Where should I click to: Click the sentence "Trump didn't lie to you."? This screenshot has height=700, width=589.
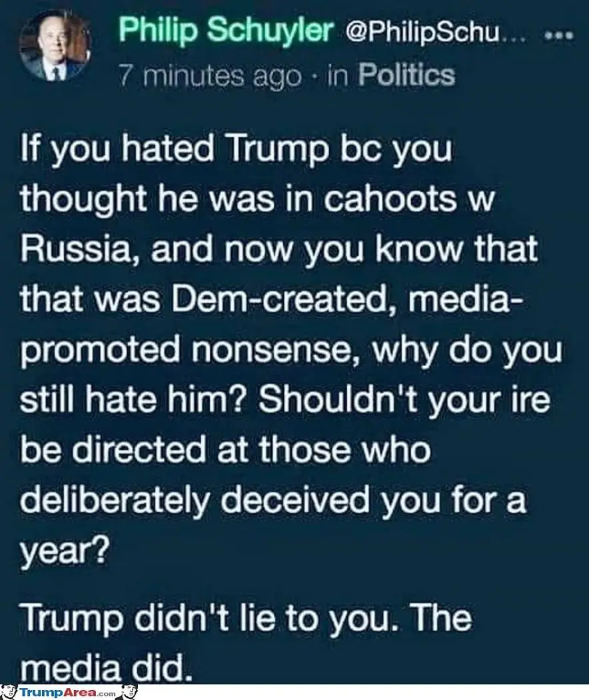point(202,618)
